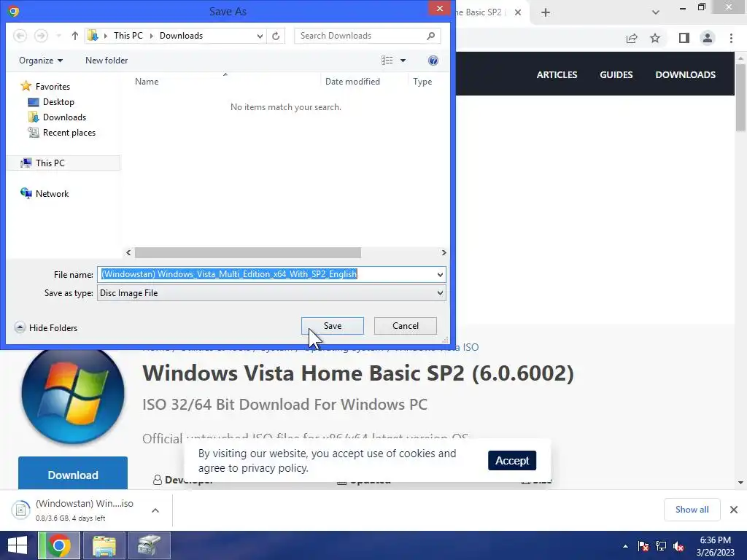Expand the File name history dropdown arrow
747x560 pixels.
(x=440, y=274)
